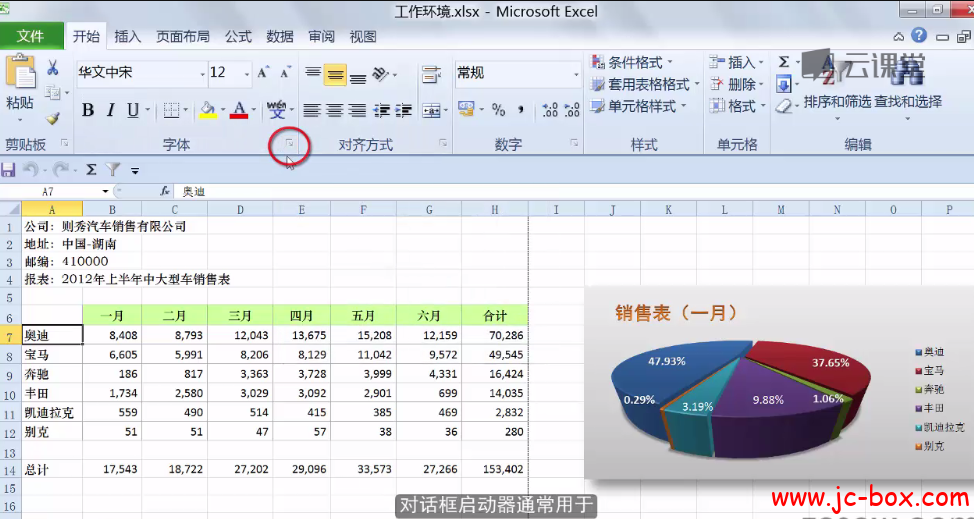974x519 pixels.
Task: Click the wrap text icon
Action: 430,74
